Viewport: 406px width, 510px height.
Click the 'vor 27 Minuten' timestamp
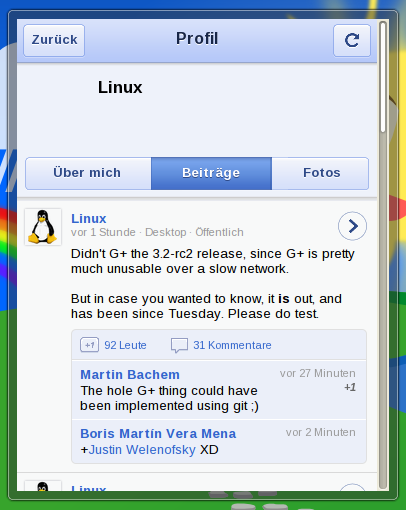coord(318,373)
